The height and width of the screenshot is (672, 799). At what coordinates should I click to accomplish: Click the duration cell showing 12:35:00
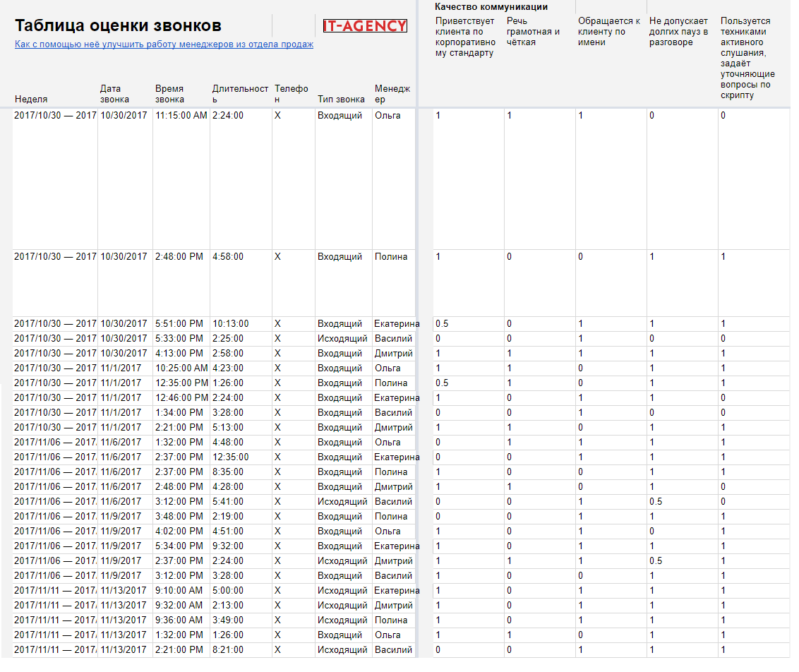tap(231, 457)
